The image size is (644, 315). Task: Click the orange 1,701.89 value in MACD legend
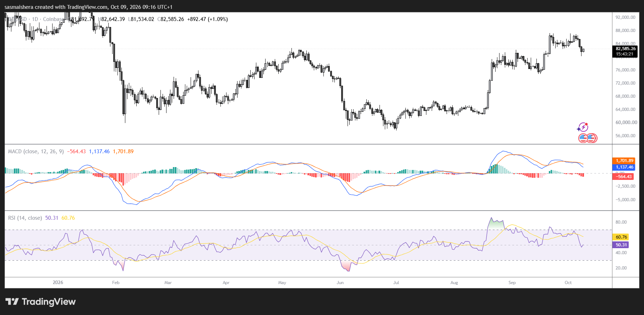tap(123, 151)
